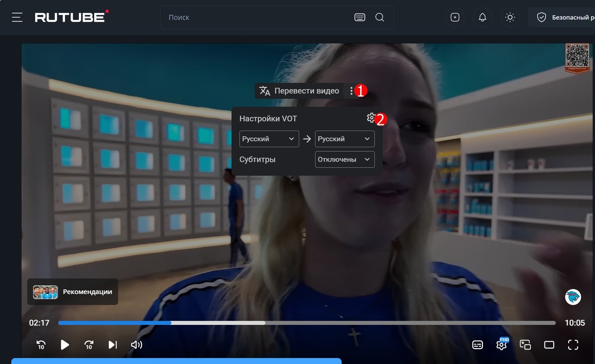Open the notifications bell
Screen dimensions: 595x364
tap(482, 17)
